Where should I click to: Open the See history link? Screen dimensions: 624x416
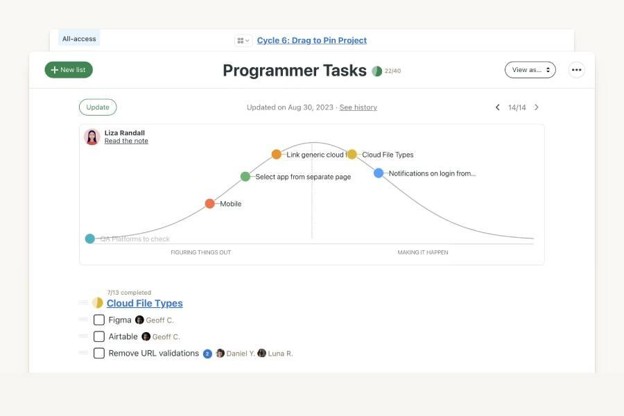pos(358,107)
